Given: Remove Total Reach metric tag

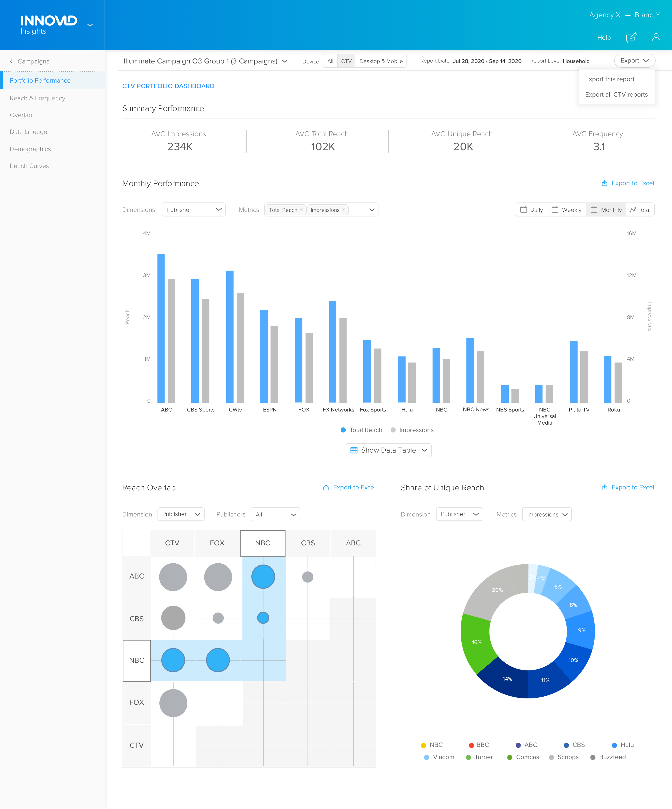Looking at the screenshot, I should click(x=301, y=210).
